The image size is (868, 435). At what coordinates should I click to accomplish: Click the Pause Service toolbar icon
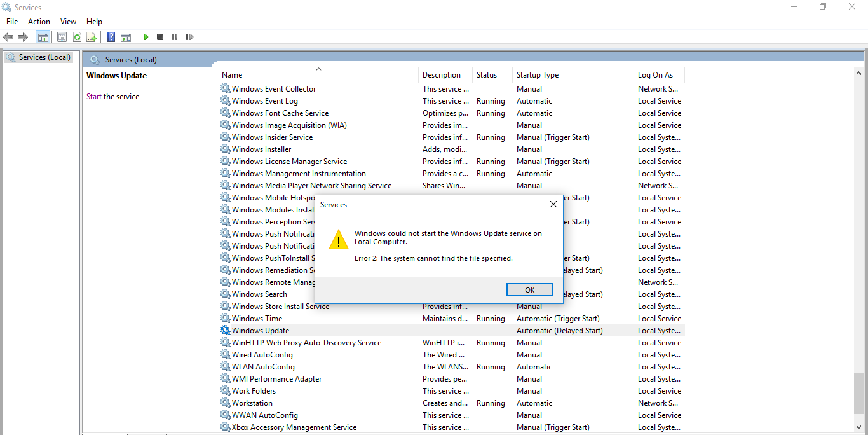pyautogui.click(x=175, y=37)
